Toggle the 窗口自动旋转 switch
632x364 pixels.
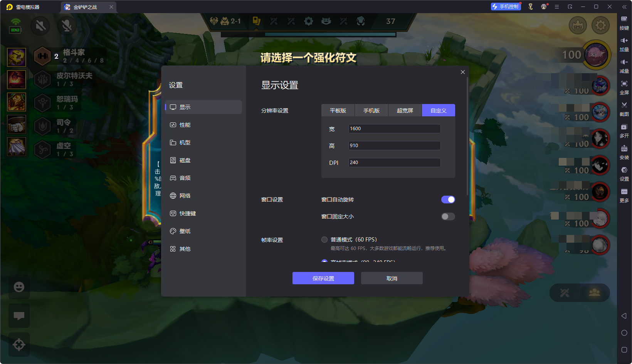[448, 200]
